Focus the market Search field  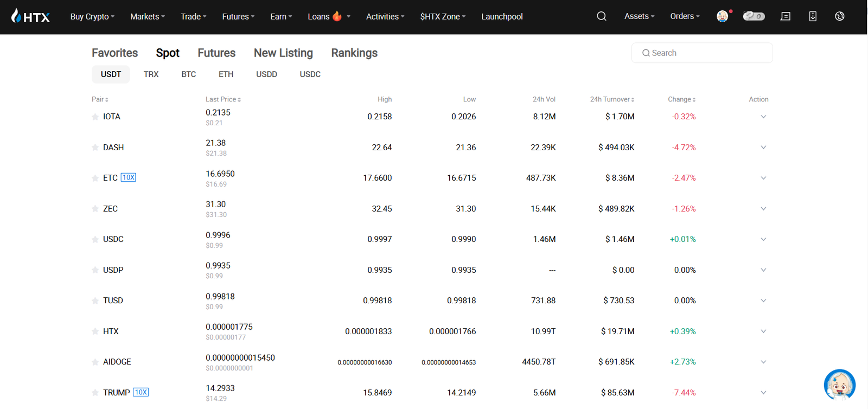coord(702,53)
